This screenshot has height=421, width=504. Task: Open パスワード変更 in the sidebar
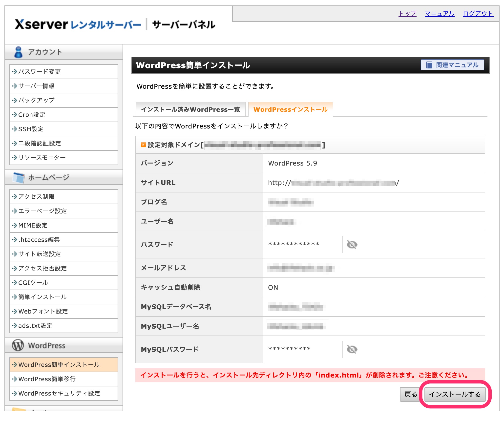click(x=64, y=72)
